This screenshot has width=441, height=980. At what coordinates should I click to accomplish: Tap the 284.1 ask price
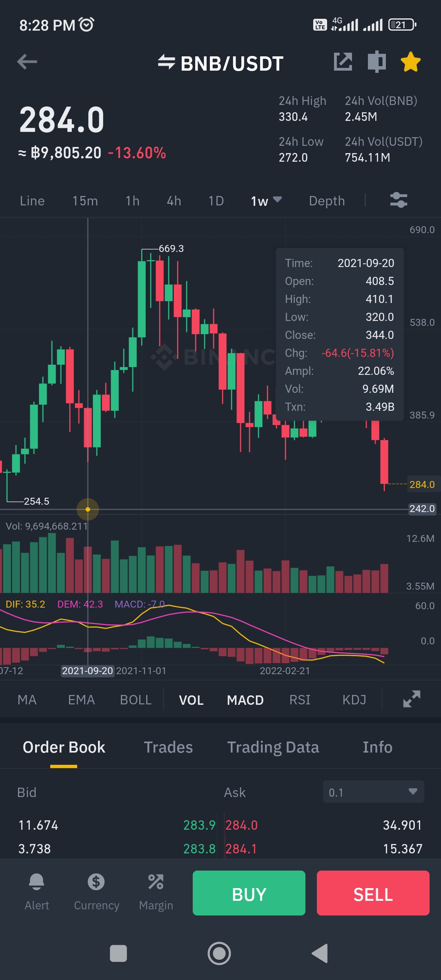coord(241,849)
